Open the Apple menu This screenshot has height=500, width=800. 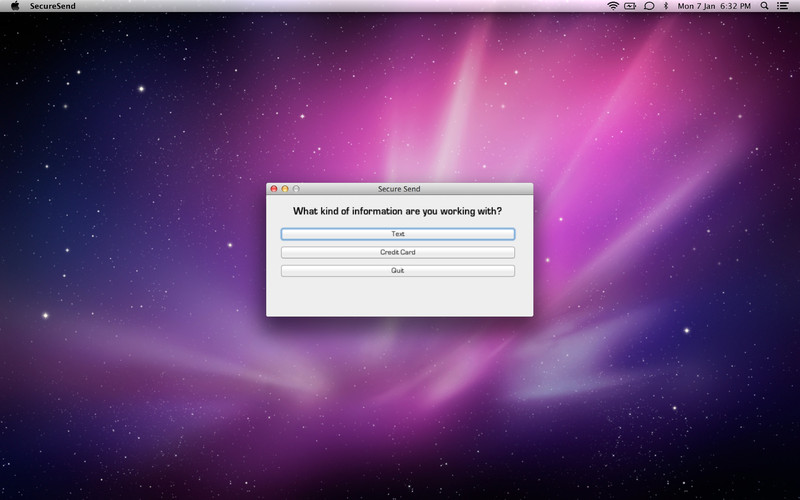[15, 6]
